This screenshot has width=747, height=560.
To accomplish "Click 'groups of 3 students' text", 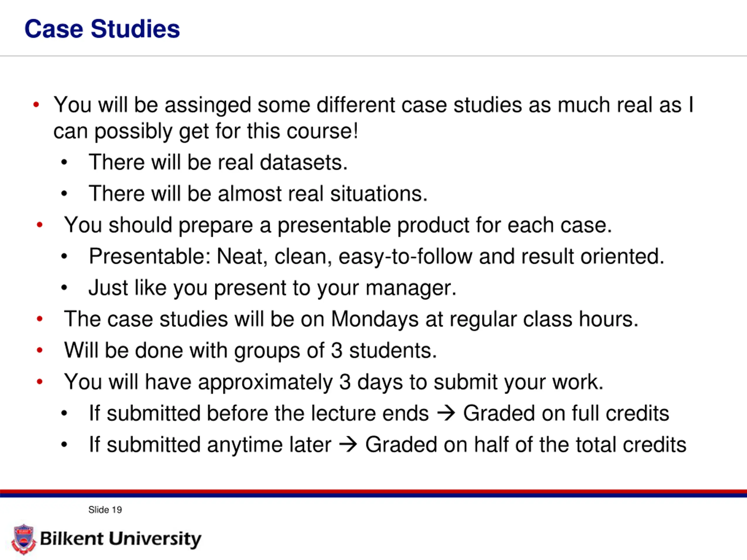I will coord(336,351).
